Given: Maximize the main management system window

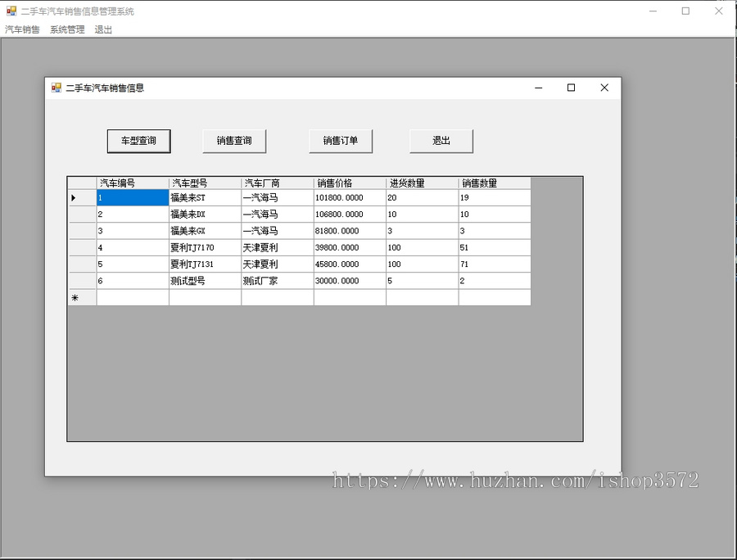Looking at the screenshot, I should click(x=685, y=11).
